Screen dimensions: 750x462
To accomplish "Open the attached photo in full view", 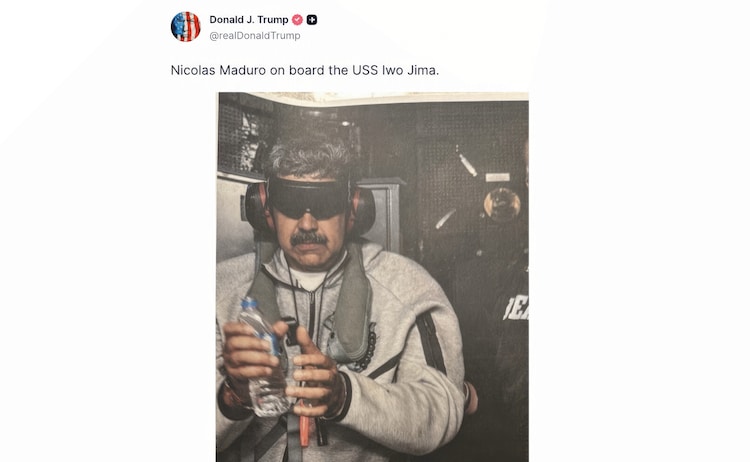I will coord(372,277).
